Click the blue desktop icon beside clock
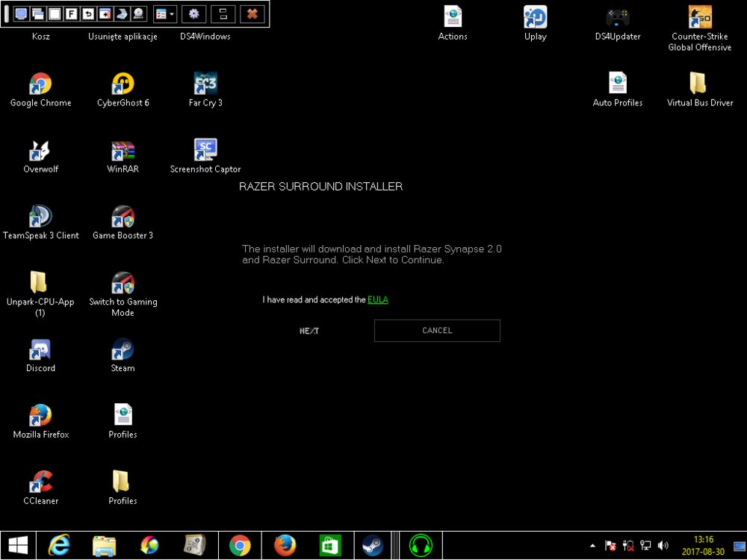The image size is (747, 560). (740, 546)
